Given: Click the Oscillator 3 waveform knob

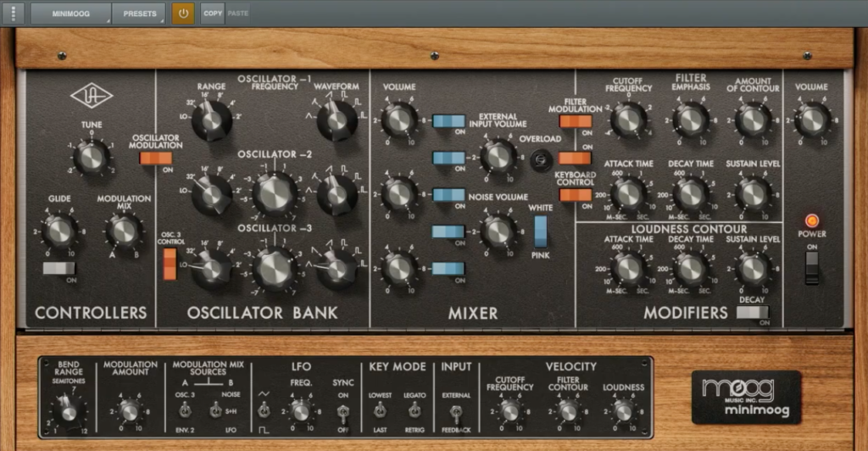Looking at the screenshot, I should click(x=337, y=270).
